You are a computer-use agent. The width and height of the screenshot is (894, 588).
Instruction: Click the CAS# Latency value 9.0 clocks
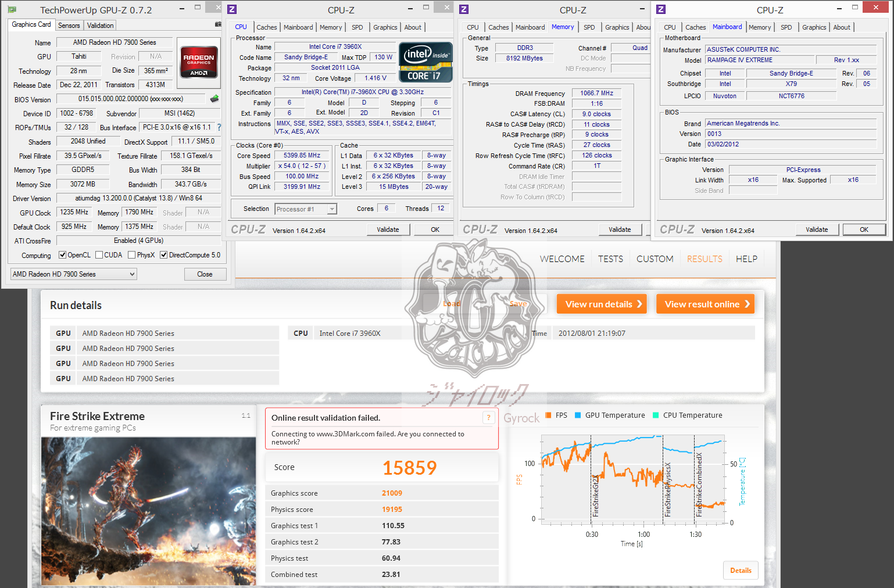pos(596,114)
